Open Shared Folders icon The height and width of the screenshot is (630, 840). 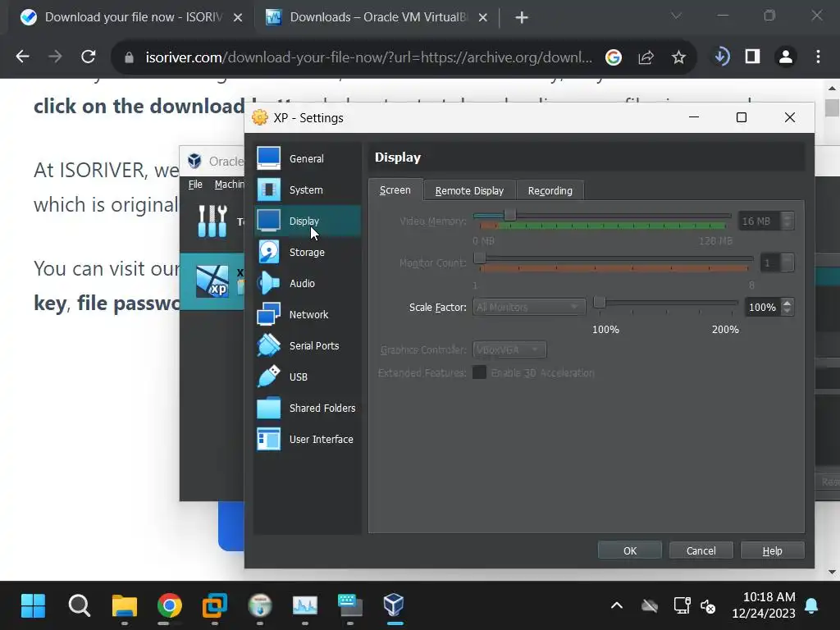pos(268,408)
